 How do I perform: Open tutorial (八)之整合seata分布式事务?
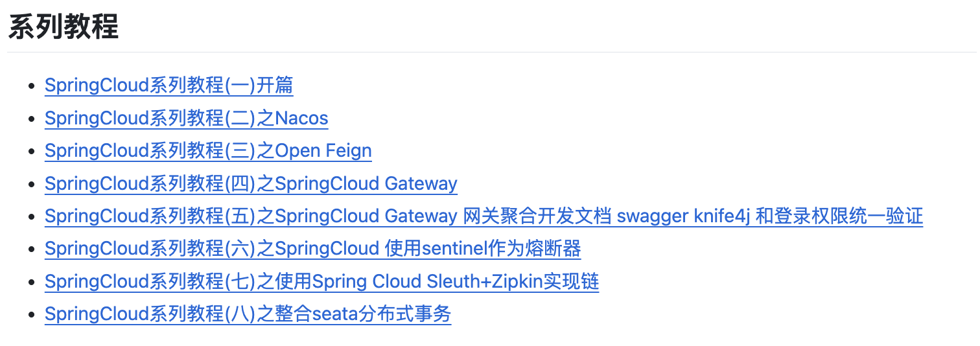248,314
